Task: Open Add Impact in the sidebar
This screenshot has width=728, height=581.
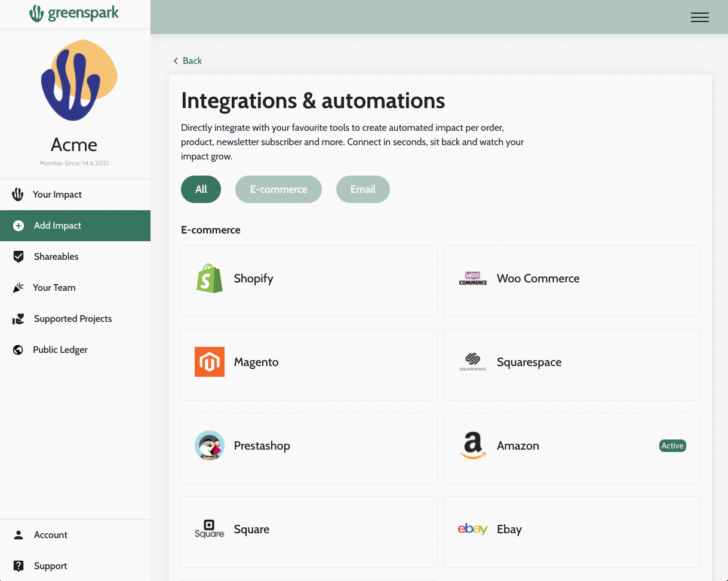Action: click(75, 226)
